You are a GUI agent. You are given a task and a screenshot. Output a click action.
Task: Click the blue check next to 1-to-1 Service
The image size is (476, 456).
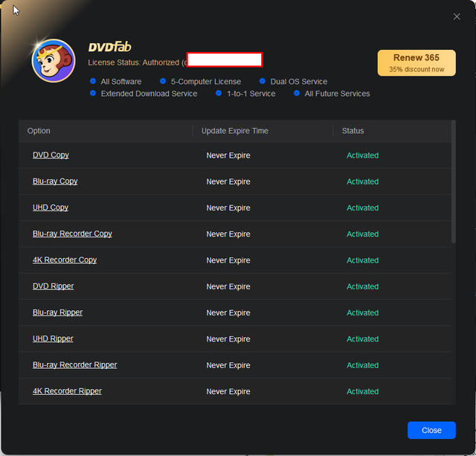pos(219,93)
